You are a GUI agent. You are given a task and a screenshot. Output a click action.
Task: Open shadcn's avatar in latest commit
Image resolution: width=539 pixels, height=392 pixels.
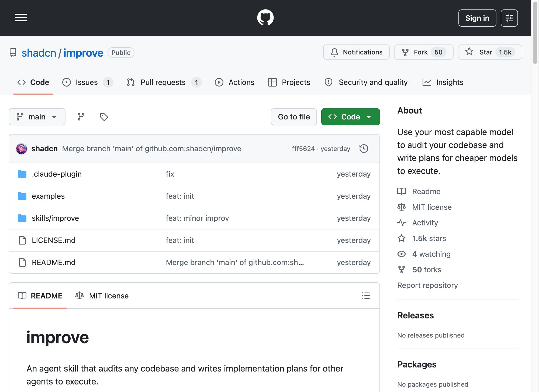22,149
